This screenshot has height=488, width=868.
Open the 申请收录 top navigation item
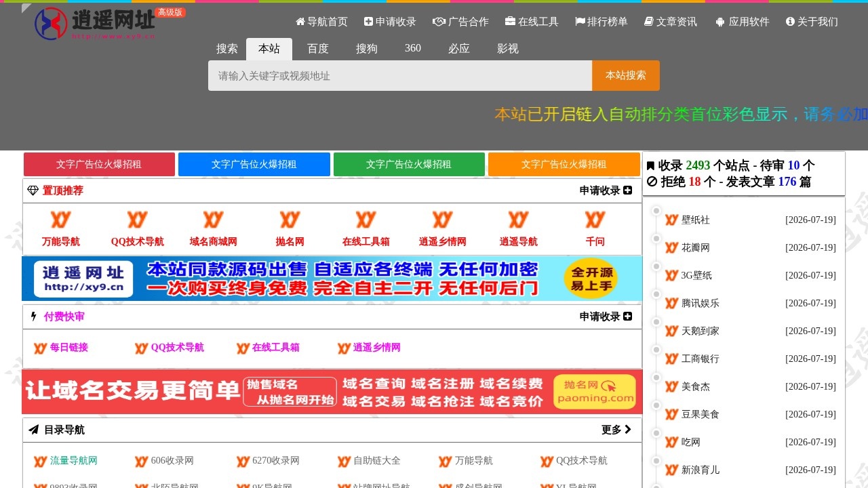pos(390,22)
